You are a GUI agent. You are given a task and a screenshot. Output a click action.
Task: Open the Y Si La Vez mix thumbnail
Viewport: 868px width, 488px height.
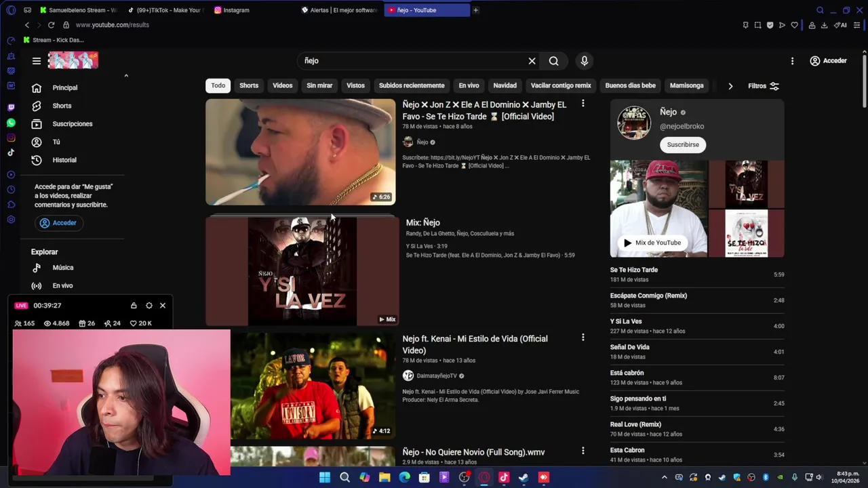tap(302, 271)
